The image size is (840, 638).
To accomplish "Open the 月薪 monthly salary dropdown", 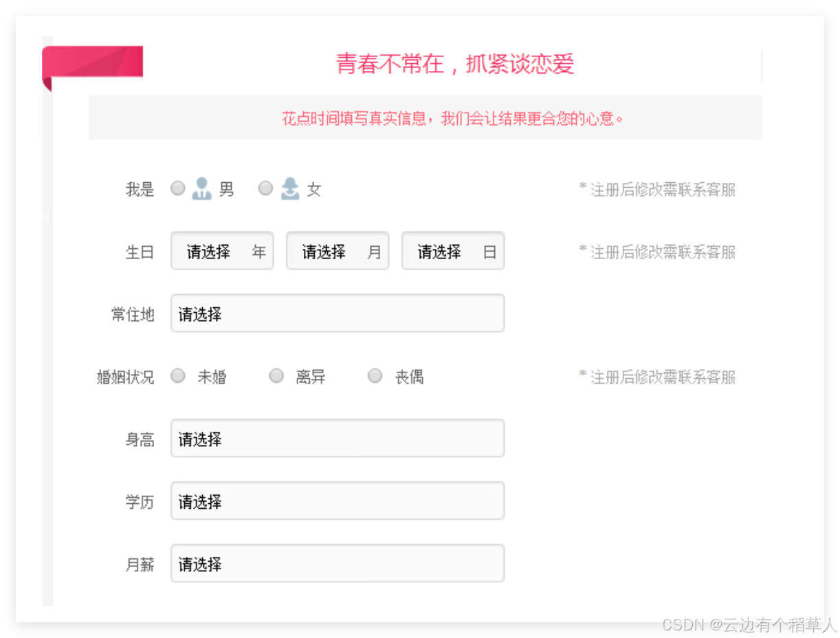I will pyautogui.click(x=338, y=564).
